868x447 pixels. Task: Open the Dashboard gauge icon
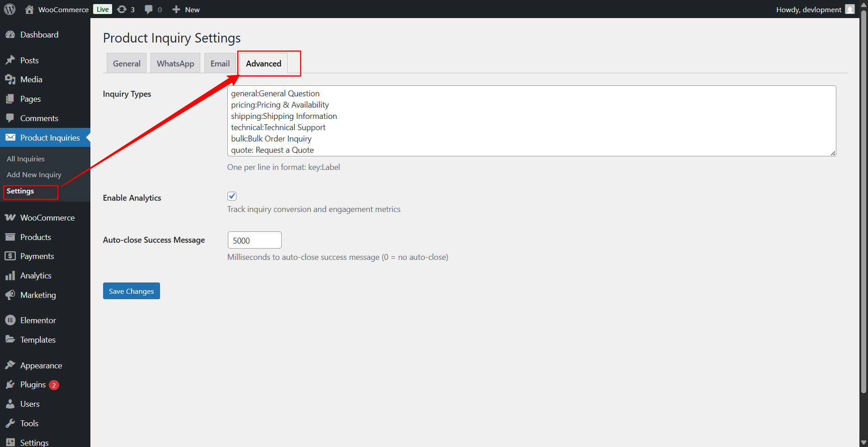(x=10, y=35)
